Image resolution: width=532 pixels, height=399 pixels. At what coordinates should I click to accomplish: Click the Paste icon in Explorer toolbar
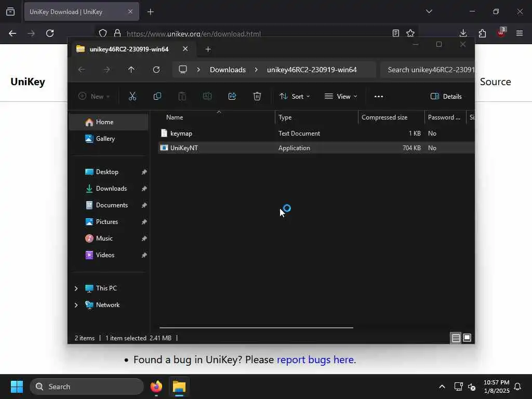[x=182, y=96]
